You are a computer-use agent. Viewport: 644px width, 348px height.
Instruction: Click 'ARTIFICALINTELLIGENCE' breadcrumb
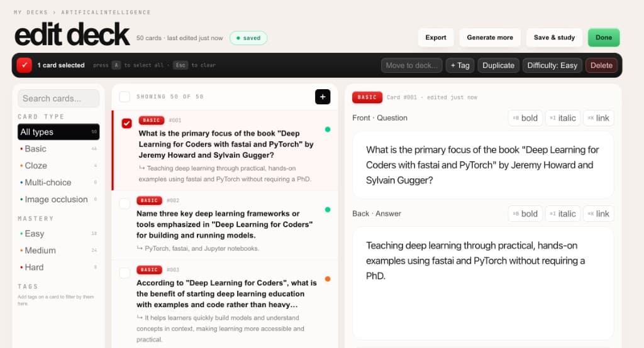point(106,13)
